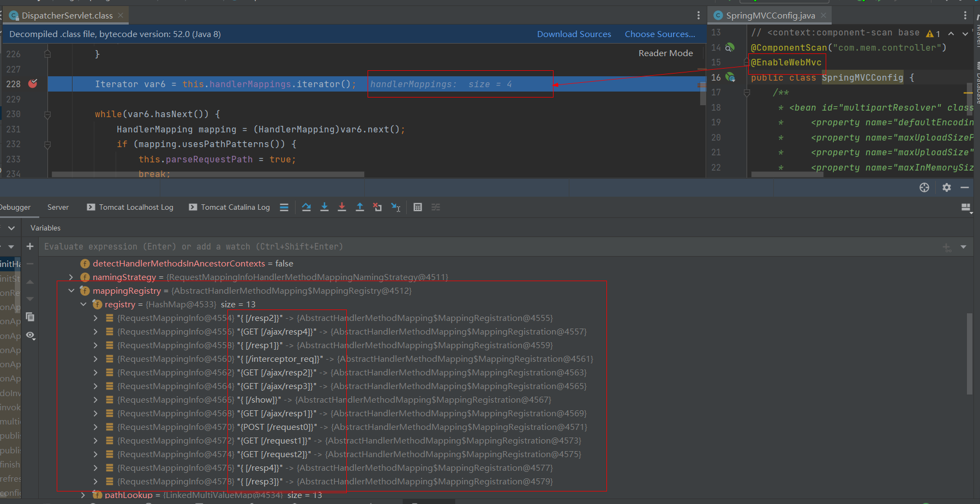The width and height of the screenshot is (980, 504).
Task: Open the Debugger tab
Action: pyautogui.click(x=15, y=207)
